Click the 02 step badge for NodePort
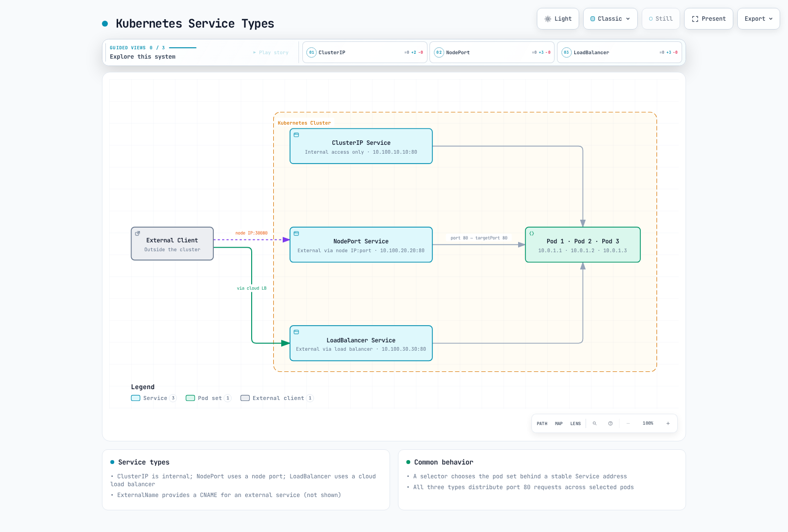Image resolution: width=788 pixels, height=532 pixels. [x=439, y=52]
